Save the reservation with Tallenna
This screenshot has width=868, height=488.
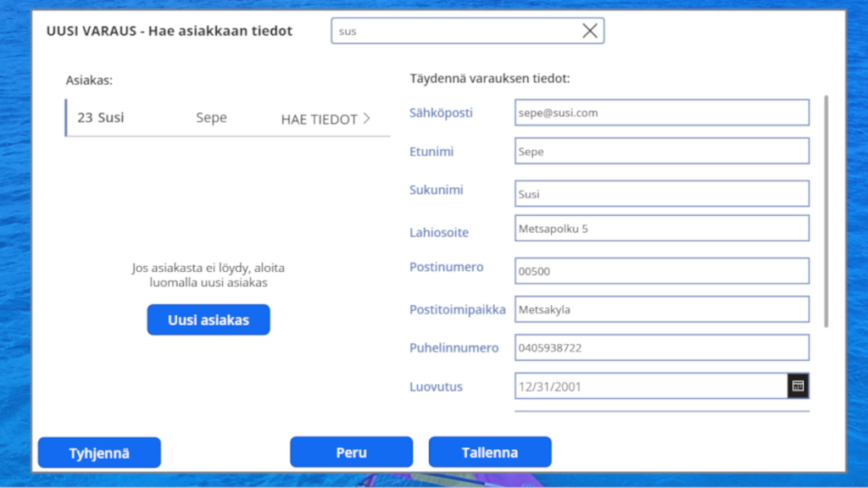click(490, 452)
